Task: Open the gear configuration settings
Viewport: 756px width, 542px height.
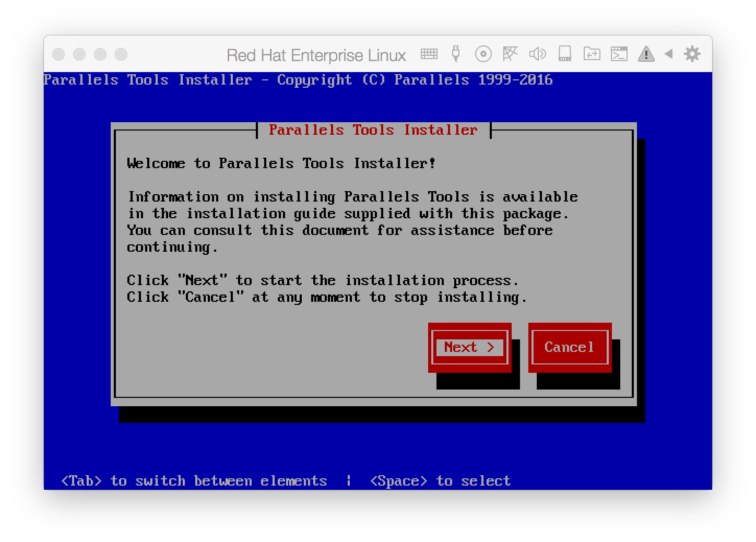Action: 692,54
